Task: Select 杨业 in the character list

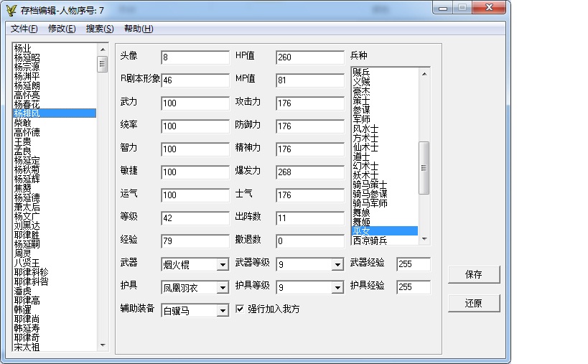Action: (x=55, y=48)
